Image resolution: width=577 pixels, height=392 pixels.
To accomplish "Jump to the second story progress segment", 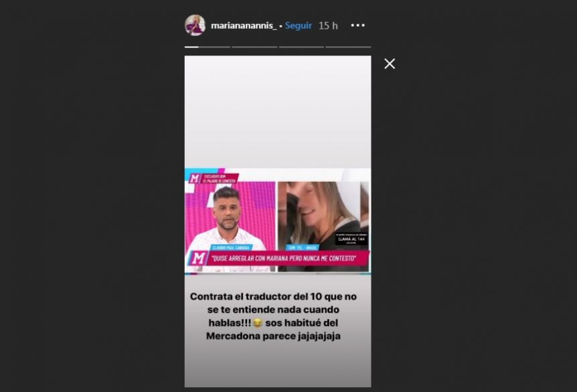I will 254,47.
